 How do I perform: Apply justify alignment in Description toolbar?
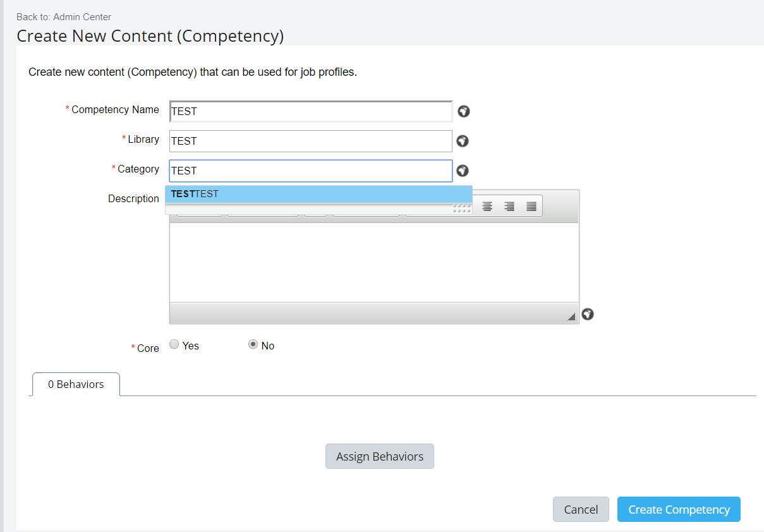pos(531,207)
